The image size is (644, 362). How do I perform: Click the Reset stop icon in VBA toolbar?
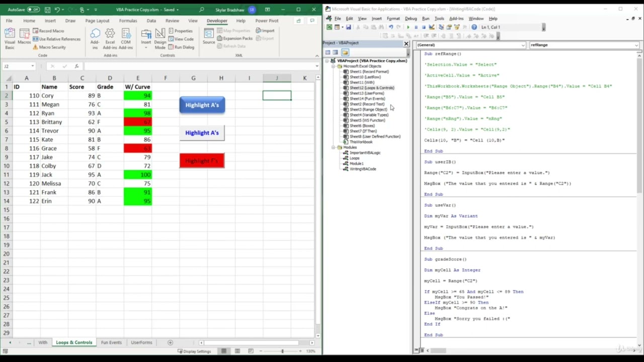[424, 27]
